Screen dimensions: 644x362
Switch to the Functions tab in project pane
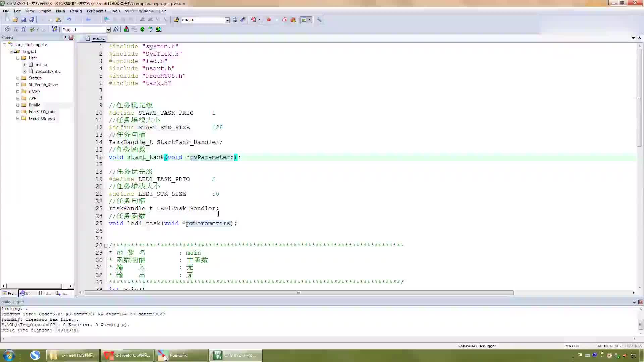[x=44, y=293]
